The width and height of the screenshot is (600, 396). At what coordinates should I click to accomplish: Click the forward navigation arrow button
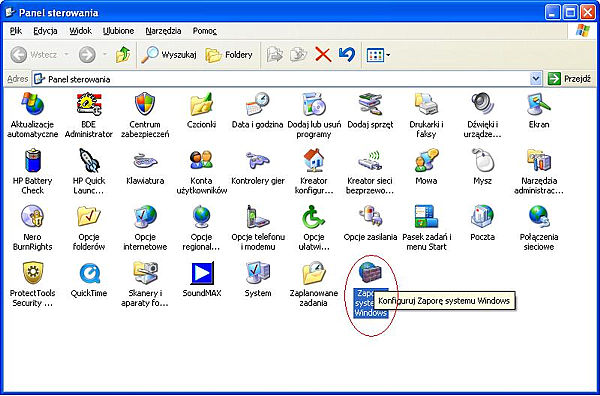87,55
